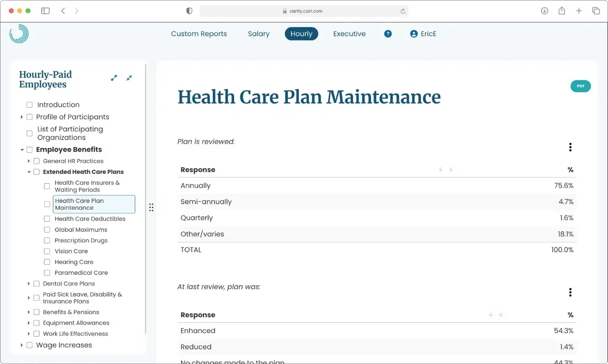Switch to the Salary tab
Screen dimensions: 608x364
tap(259, 33)
